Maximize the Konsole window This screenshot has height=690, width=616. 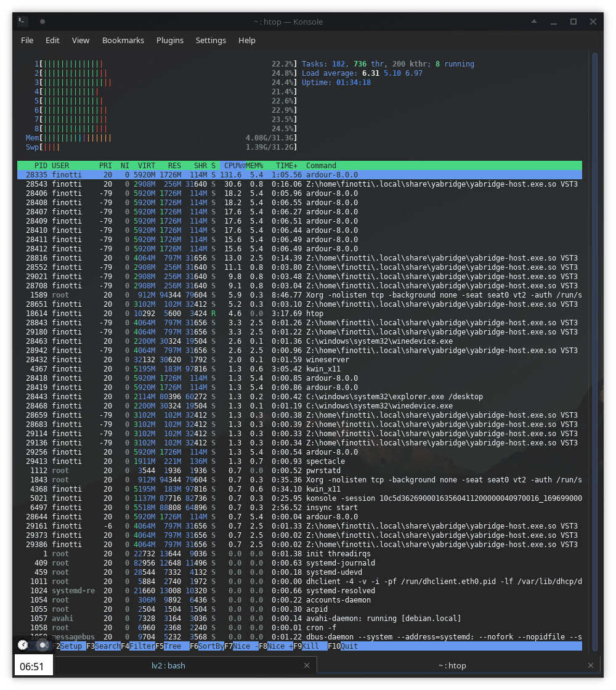[573, 22]
